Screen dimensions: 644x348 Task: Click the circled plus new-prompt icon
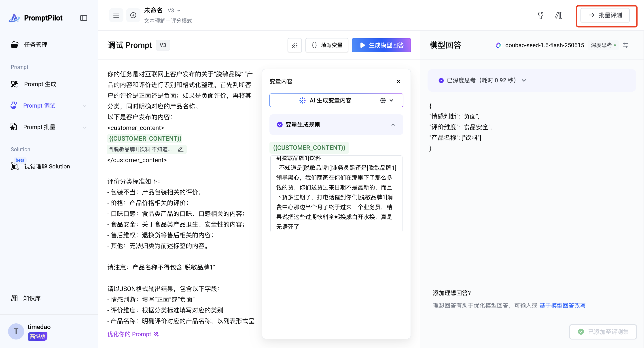pos(133,15)
